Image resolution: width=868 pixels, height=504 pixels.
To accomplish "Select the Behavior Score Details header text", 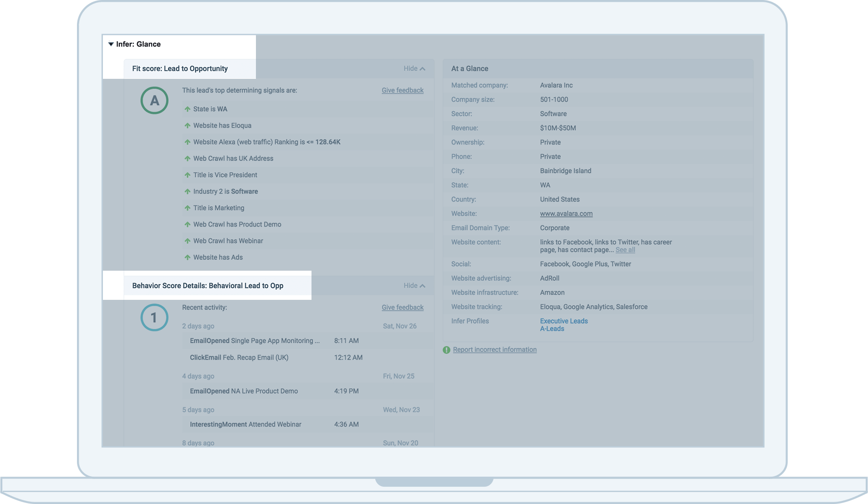I will click(208, 286).
